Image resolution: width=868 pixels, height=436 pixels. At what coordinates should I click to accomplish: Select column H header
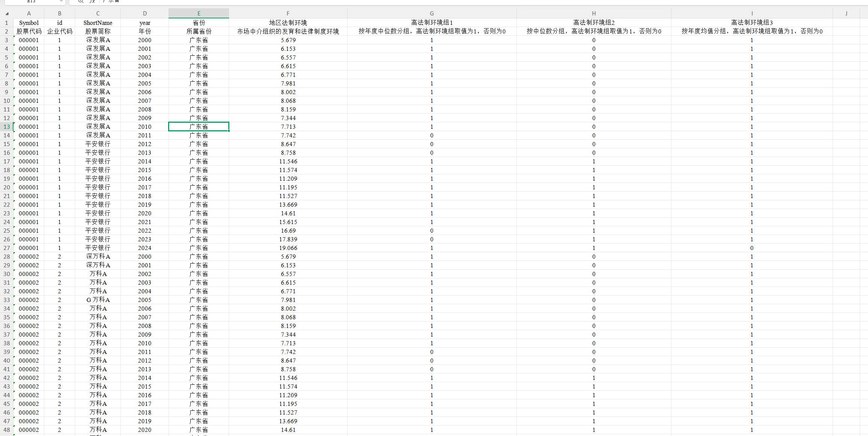click(x=593, y=14)
